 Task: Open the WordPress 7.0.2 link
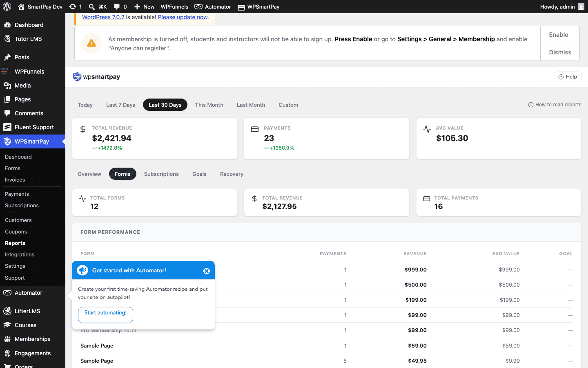(x=103, y=17)
